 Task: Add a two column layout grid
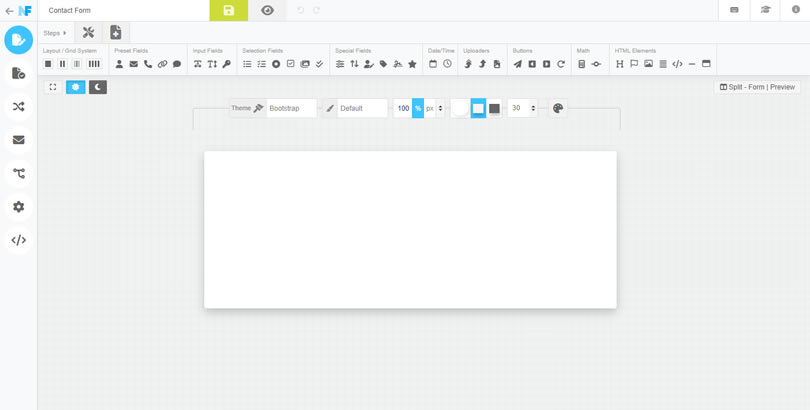[63, 64]
